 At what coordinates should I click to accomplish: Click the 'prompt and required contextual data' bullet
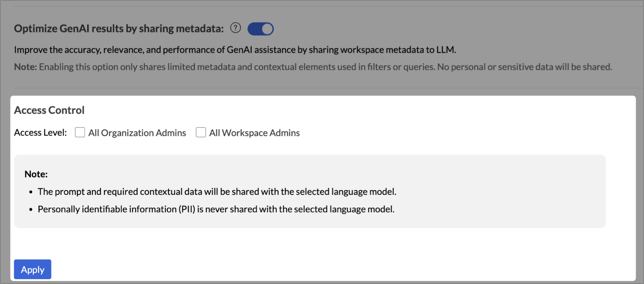pos(217,192)
